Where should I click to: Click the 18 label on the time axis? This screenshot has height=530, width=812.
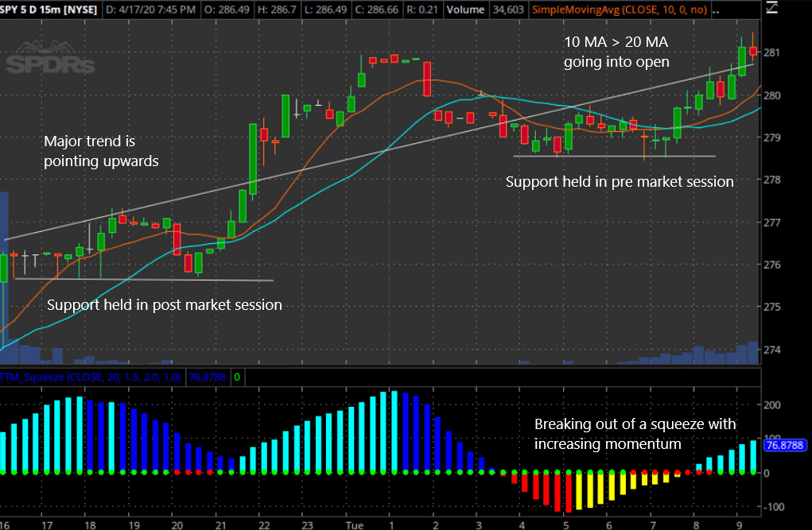[x=90, y=524]
